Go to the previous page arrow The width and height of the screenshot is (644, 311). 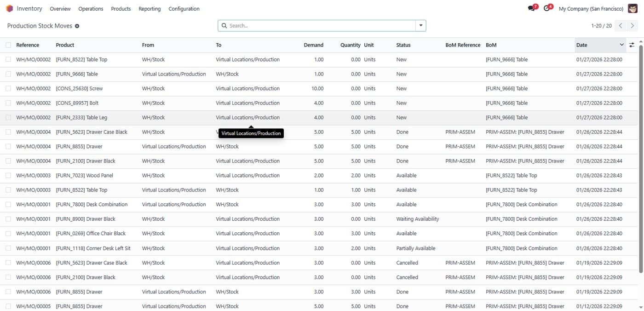click(621, 26)
